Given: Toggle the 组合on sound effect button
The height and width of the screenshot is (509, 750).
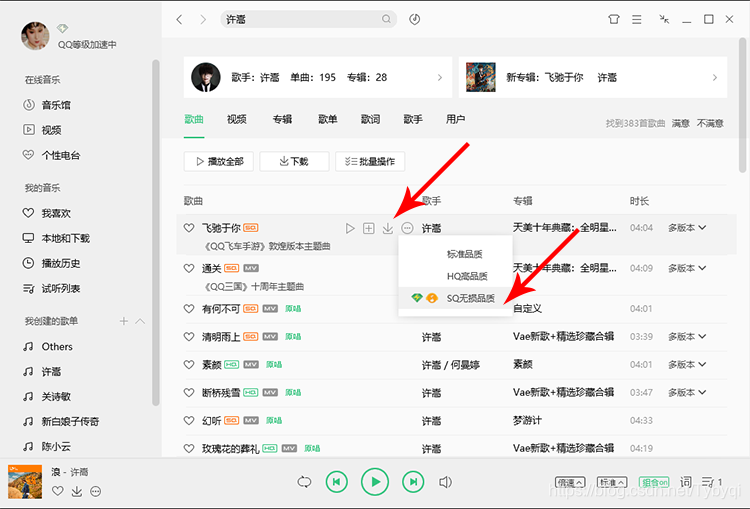Looking at the screenshot, I should click(x=654, y=482).
